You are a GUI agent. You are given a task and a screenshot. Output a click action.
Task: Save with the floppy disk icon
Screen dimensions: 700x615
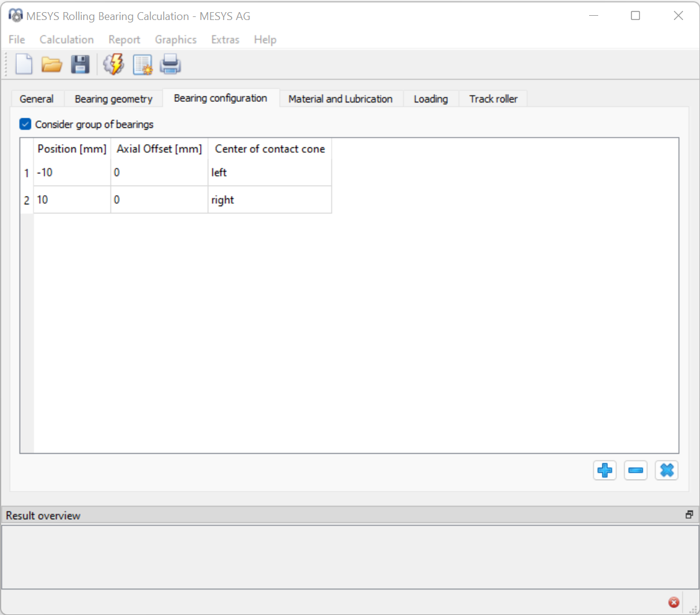(80, 64)
